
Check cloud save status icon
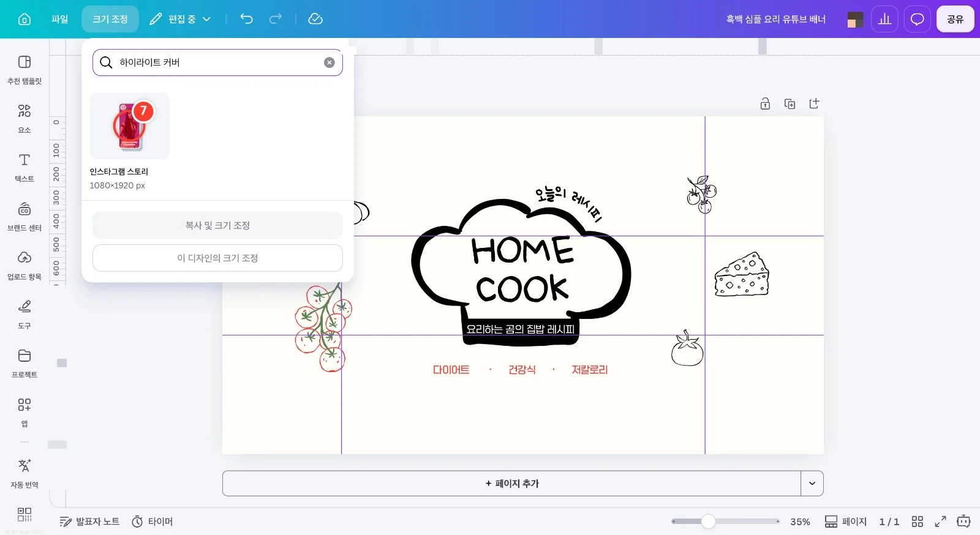pos(315,19)
